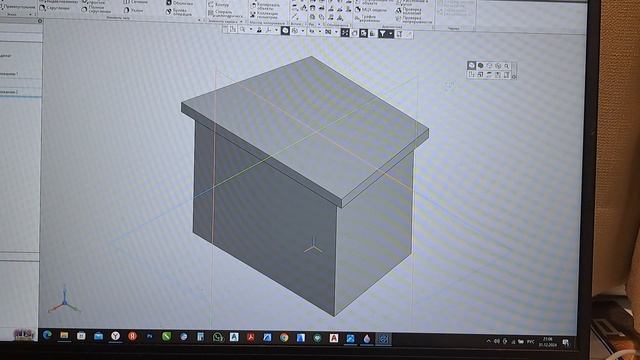
Task: Click first icon in floating panel bottom row
Action: tap(471, 74)
